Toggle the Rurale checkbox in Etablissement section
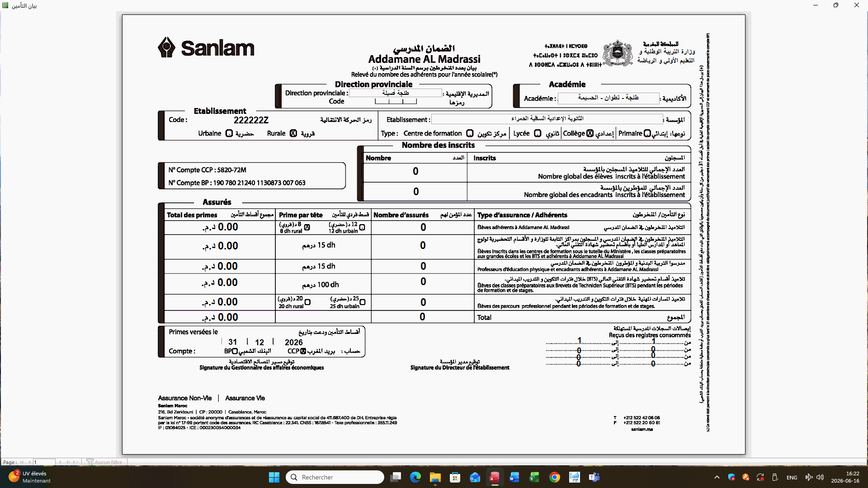The width and height of the screenshot is (868, 488). (293, 133)
